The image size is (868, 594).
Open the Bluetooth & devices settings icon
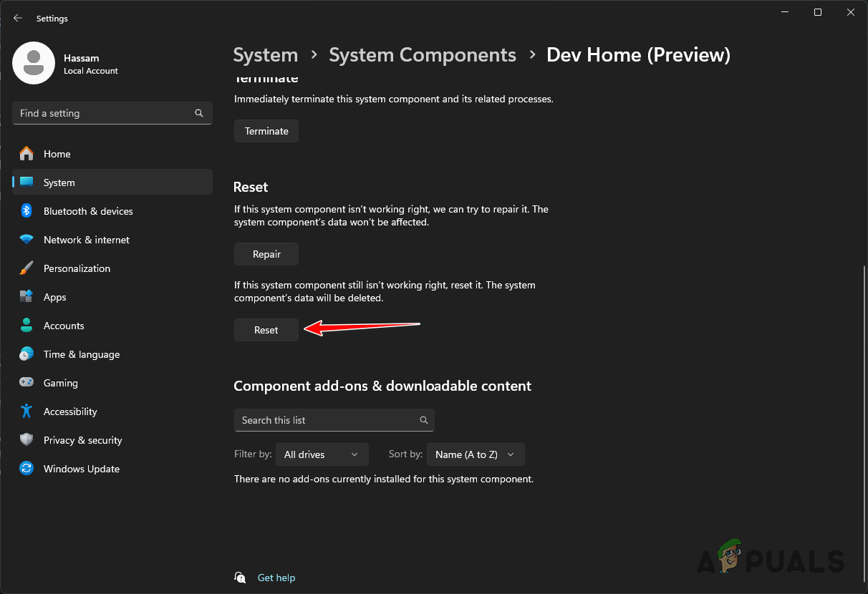[x=26, y=211]
